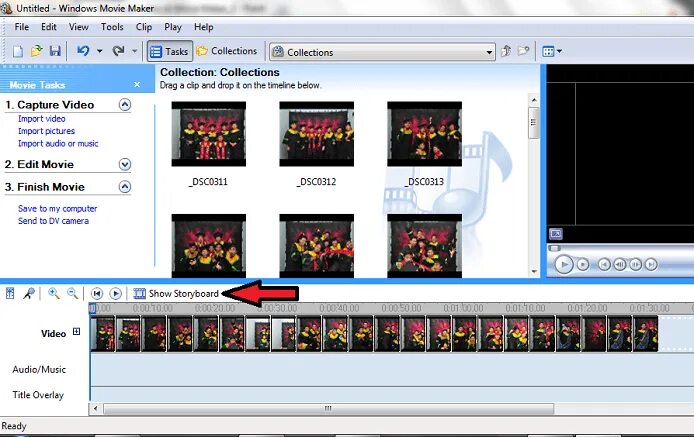Select the _DSC0311 clip thumbnail
The width and height of the screenshot is (694, 437).
click(x=208, y=134)
